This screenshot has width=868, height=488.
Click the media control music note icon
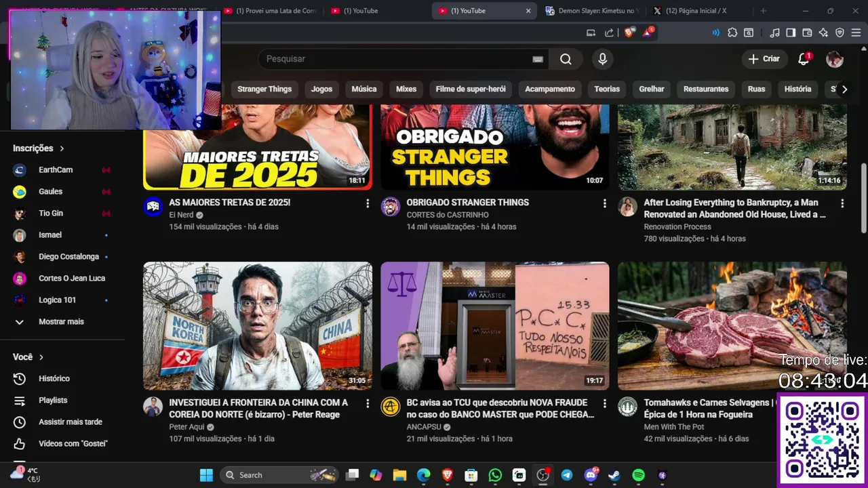[x=774, y=33]
